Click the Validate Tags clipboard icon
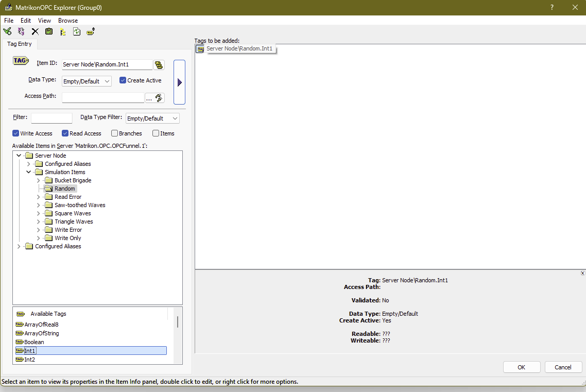The height and width of the screenshot is (392, 586). (x=49, y=31)
